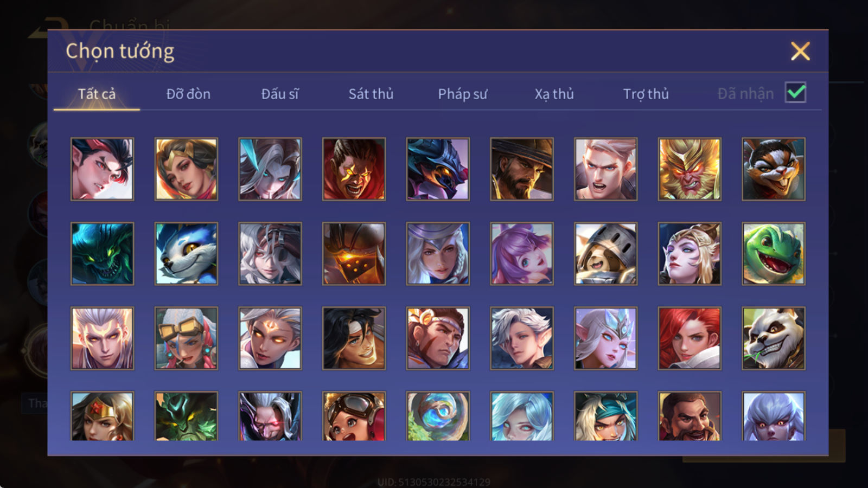The height and width of the screenshot is (488, 868).
Task: Select the Wukong monkey king hero portrait
Action: (x=690, y=169)
